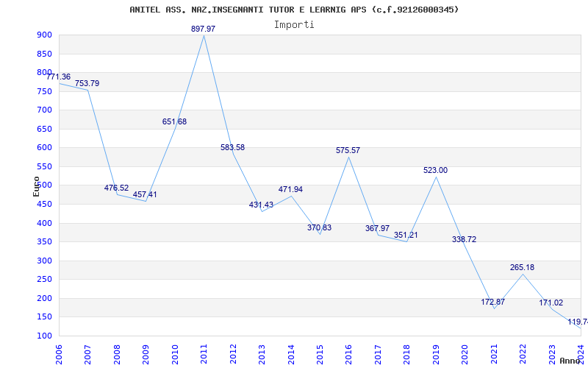
Task: Click the 265.18 data label
Action: point(522,268)
